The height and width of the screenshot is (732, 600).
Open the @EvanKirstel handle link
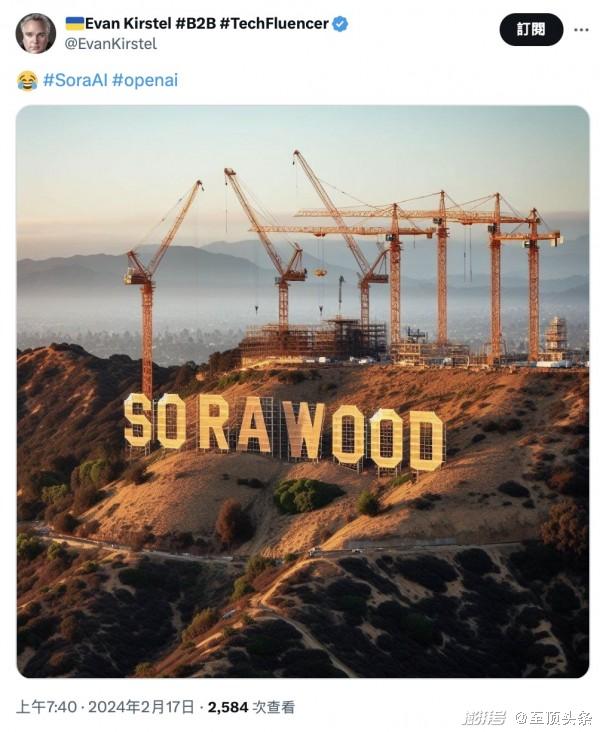(110, 44)
